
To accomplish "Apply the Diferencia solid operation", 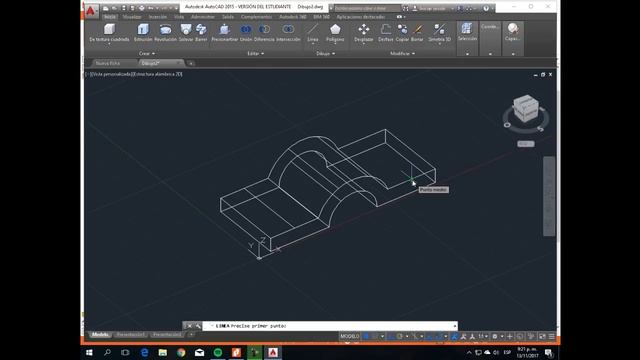I will [264, 33].
